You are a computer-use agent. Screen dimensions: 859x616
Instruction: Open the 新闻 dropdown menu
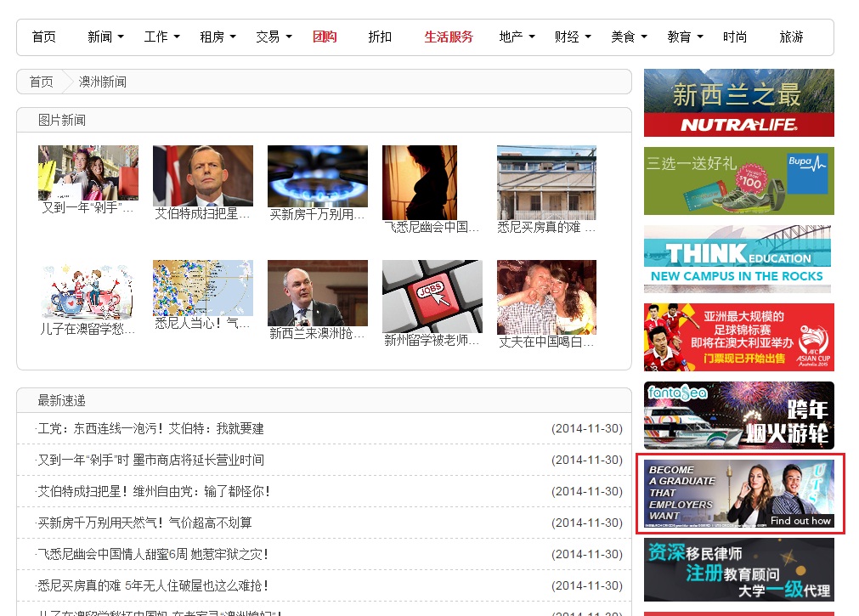click(105, 37)
